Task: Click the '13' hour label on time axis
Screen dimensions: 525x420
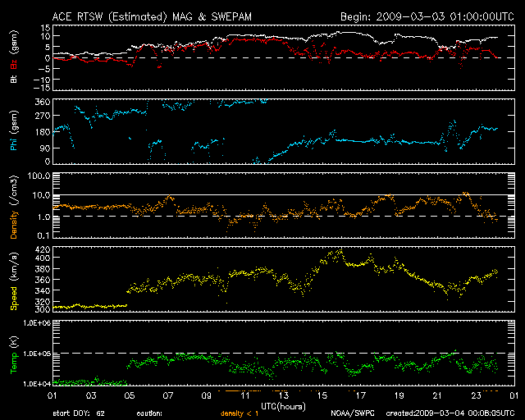Action: pyautogui.click(x=283, y=396)
